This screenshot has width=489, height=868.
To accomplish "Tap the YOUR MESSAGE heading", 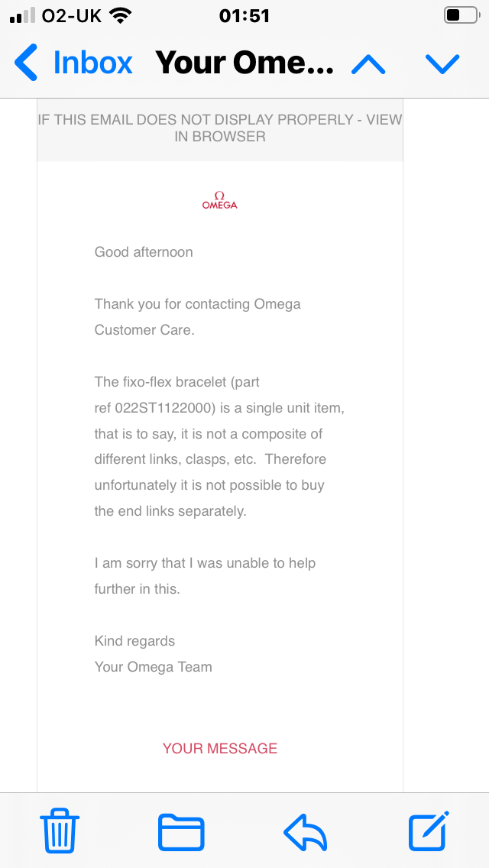I will pyautogui.click(x=220, y=748).
